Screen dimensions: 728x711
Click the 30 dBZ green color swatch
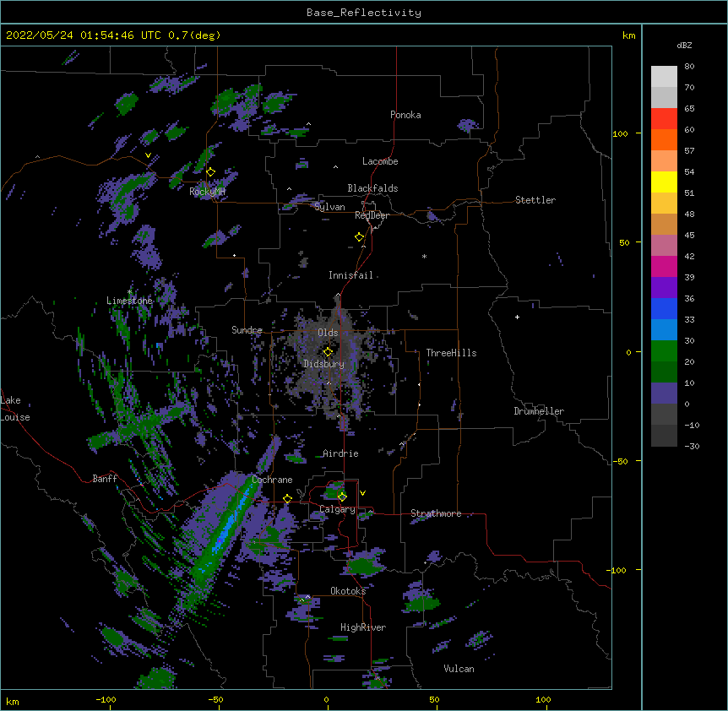click(664, 351)
